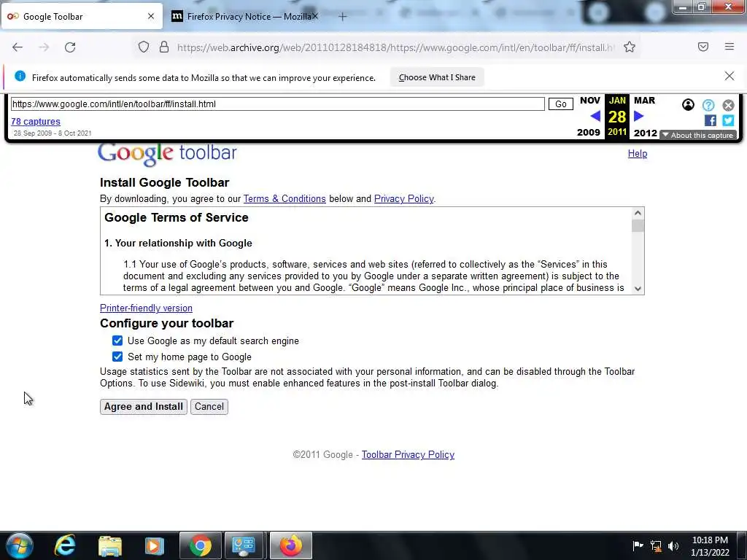Image resolution: width=747 pixels, height=560 pixels.
Task: Launch Internet Explorer from taskbar
Action: coord(65,545)
